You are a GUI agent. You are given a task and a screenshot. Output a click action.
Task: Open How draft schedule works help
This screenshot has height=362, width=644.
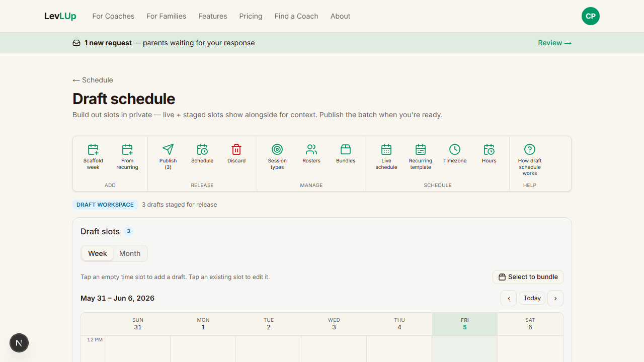[x=530, y=160]
